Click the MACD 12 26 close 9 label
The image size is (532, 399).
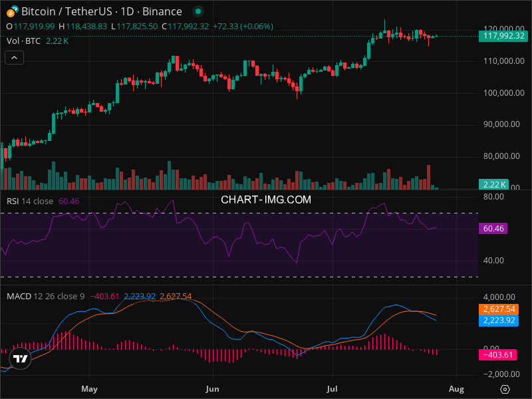[45, 296]
